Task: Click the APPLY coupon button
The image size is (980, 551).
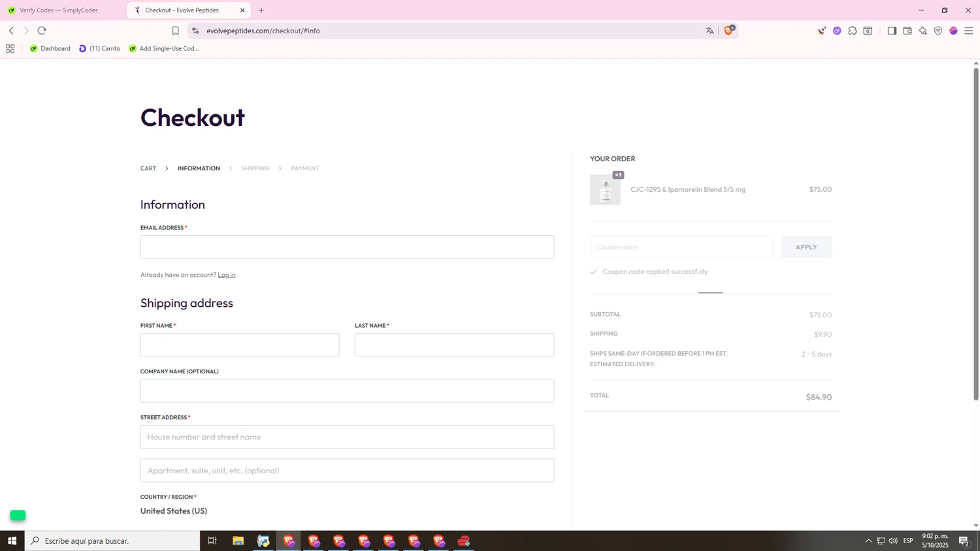Action: [806, 247]
